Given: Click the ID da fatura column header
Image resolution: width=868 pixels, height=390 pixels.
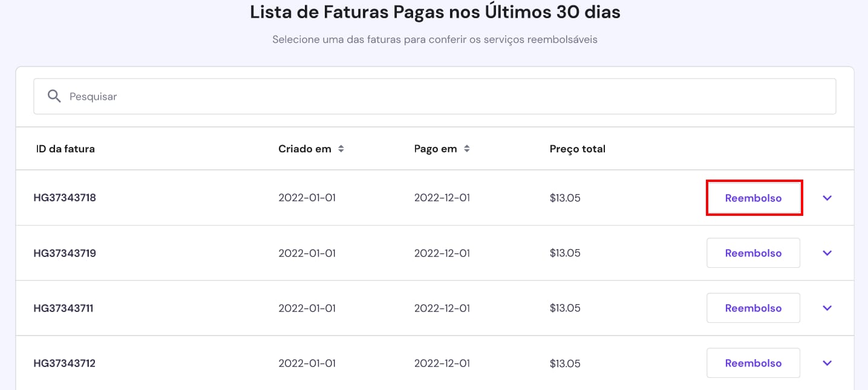Looking at the screenshot, I should (x=65, y=149).
